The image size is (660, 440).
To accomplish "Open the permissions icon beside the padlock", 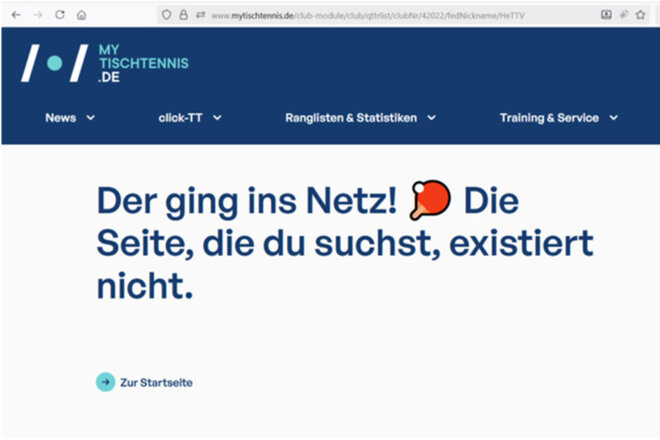I will tap(200, 15).
